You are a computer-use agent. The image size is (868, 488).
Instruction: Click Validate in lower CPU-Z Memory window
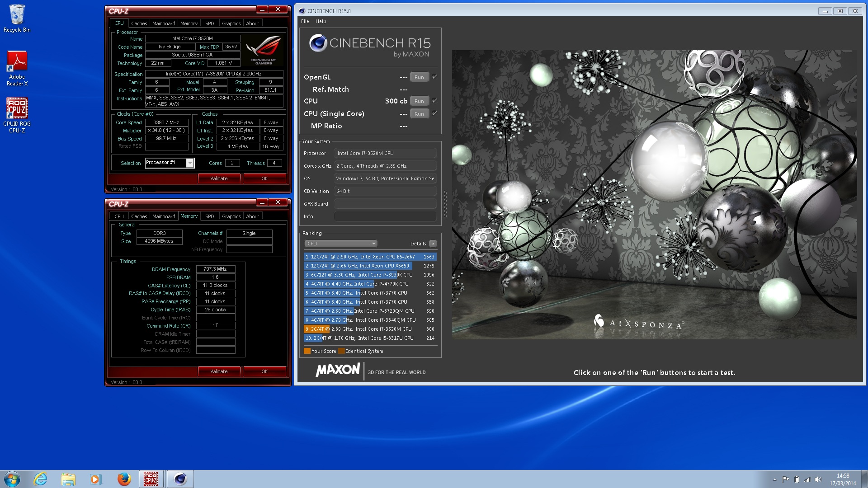point(219,371)
